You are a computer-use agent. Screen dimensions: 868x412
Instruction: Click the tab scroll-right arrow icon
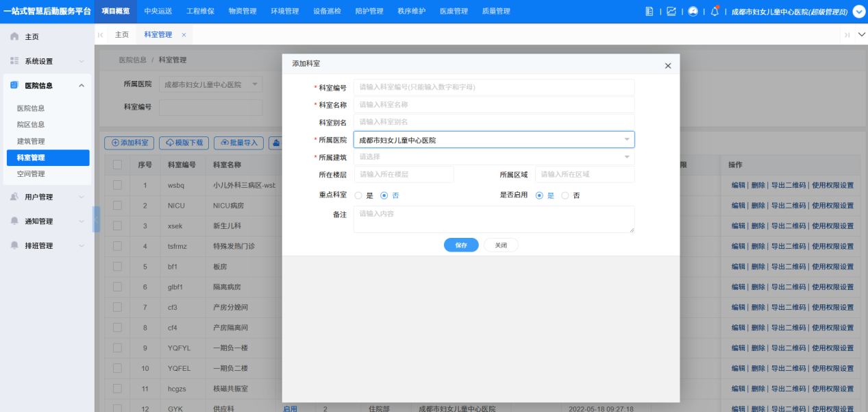[x=847, y=35]
